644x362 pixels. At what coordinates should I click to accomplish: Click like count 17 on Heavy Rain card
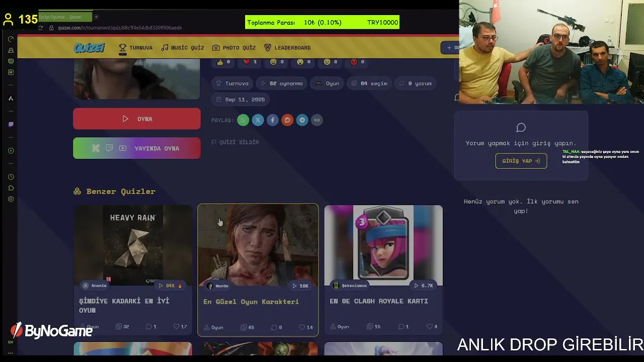180,327
